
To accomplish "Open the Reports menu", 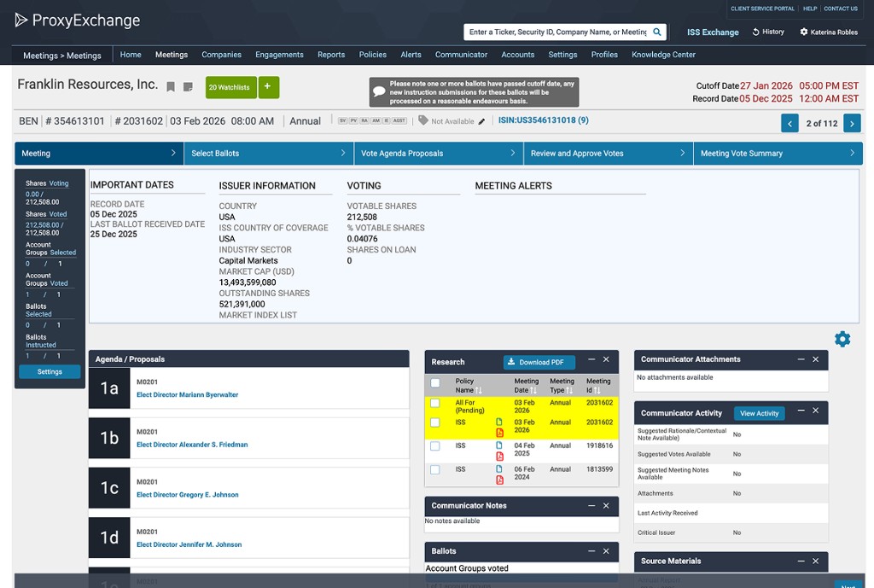I will (331, 55).
